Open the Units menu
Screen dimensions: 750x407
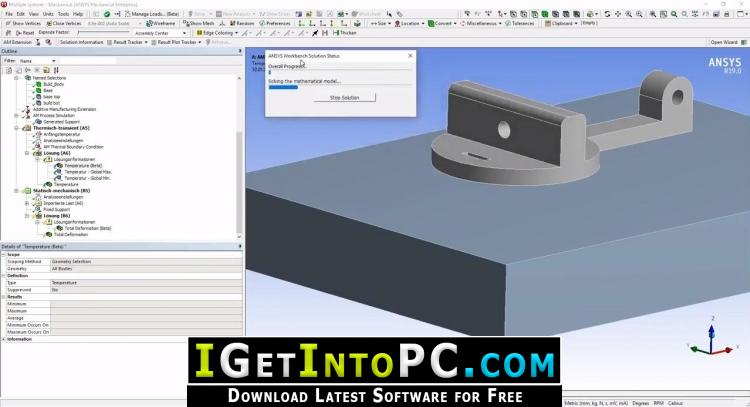[48, 14]
